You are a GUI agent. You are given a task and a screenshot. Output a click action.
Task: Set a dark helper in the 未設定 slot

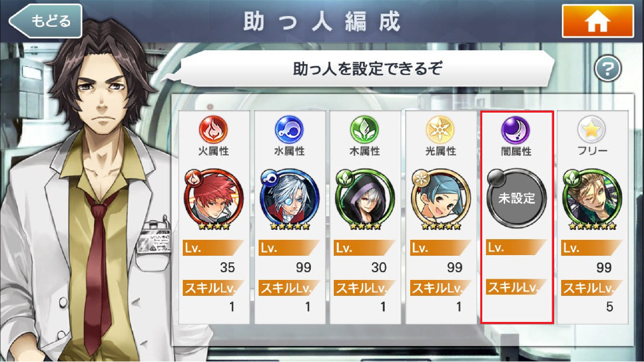click(x=516, y=198)
